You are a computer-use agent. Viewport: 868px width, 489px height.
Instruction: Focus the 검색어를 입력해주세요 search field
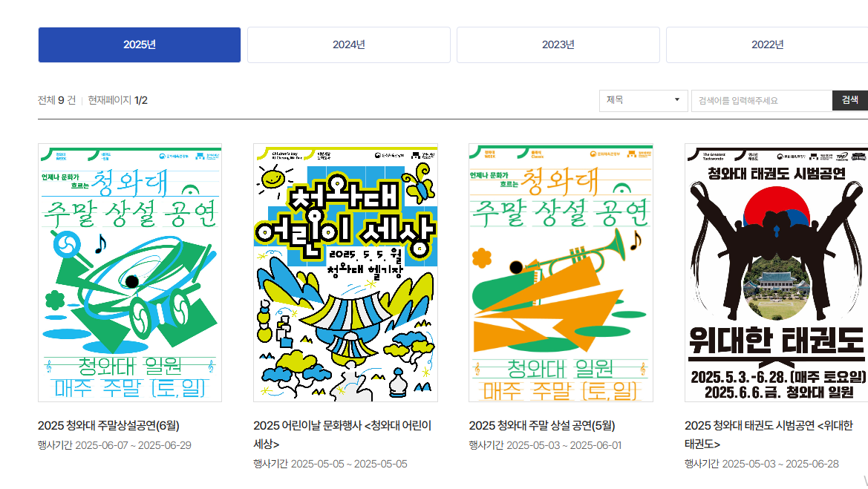coord(762,101)
